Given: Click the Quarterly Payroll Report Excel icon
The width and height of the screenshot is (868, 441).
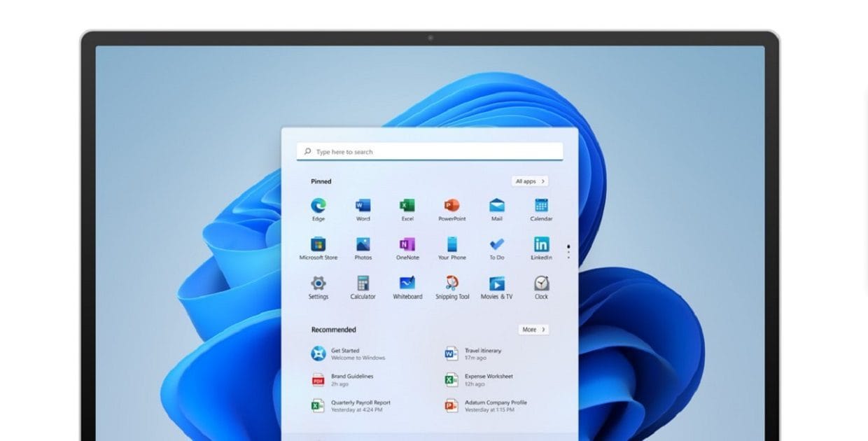Looking at the screenshot, I should tap(318, 405).
